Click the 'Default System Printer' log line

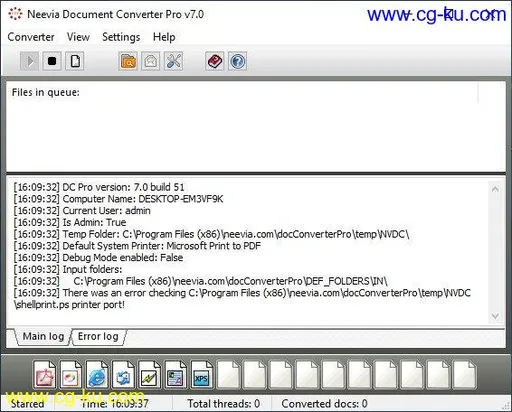137,246
